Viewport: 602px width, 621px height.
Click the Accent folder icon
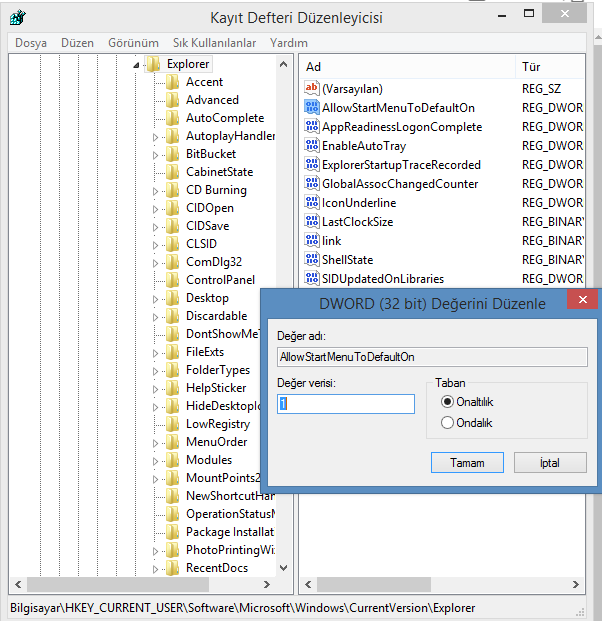pos(172,82)
